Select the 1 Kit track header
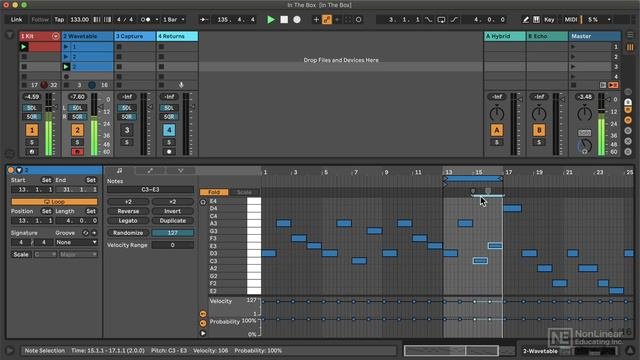The height and width of the screenshot is (360, 640). point(40,36)
